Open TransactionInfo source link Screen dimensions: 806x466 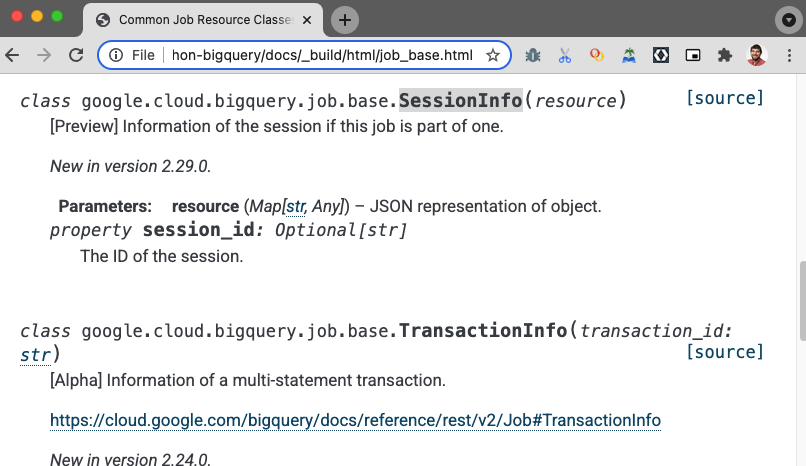tap(725, 352)
